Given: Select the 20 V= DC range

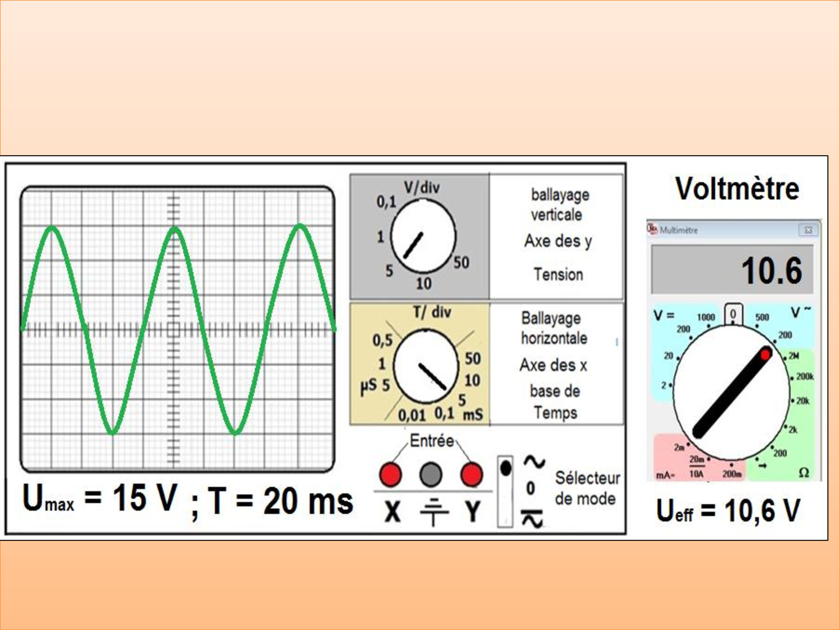Looking at the screenshot, I should coord(669,356).
